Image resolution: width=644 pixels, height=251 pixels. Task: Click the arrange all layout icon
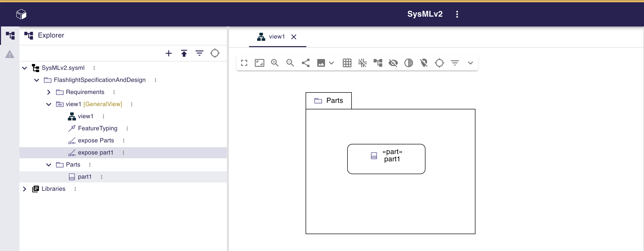378,63
